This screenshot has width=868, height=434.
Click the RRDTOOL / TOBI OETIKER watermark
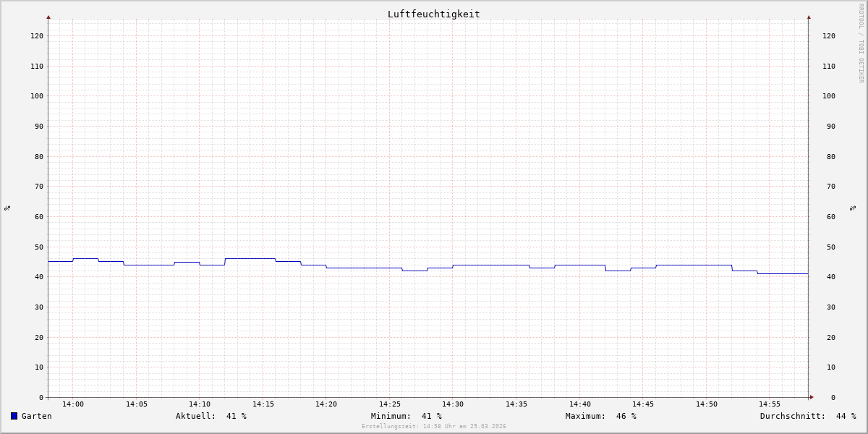pyautogui.click(x=861, y=43)
